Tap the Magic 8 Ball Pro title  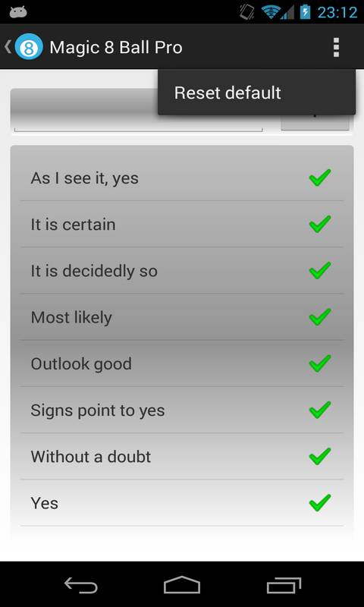point(116,47)
